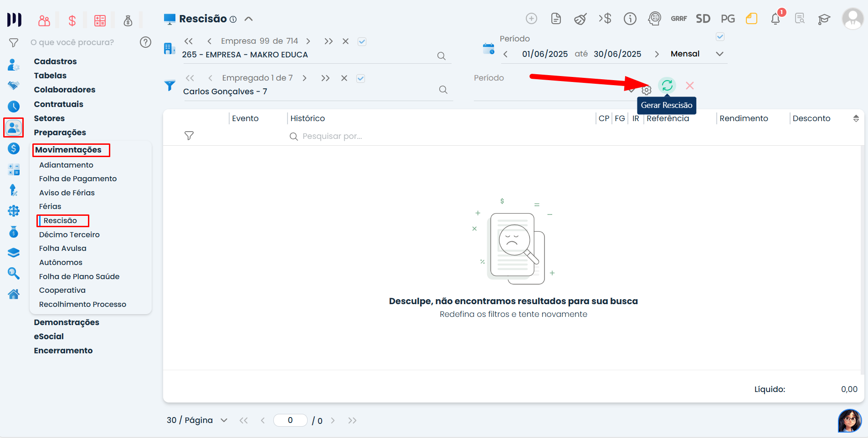Image resolution: width=868 pixels, height=438 pixels.
Task: Expand the Mensal period dropdown
Action: click(x=719, y=54)
